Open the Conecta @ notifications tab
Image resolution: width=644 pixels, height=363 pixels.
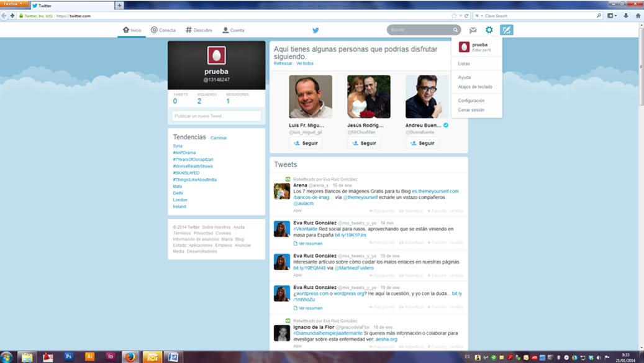(x=163, y=30)
